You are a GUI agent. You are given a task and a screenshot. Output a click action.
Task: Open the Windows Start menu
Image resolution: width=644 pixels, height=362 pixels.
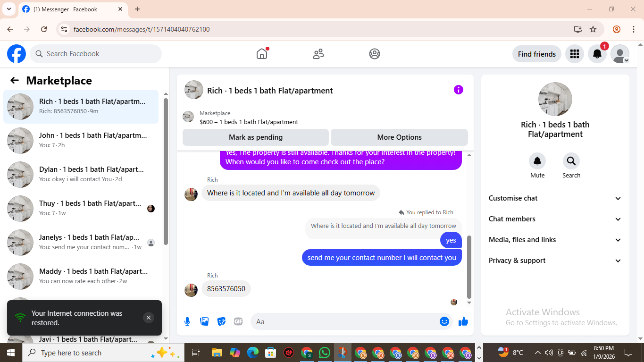coord(11,353)
